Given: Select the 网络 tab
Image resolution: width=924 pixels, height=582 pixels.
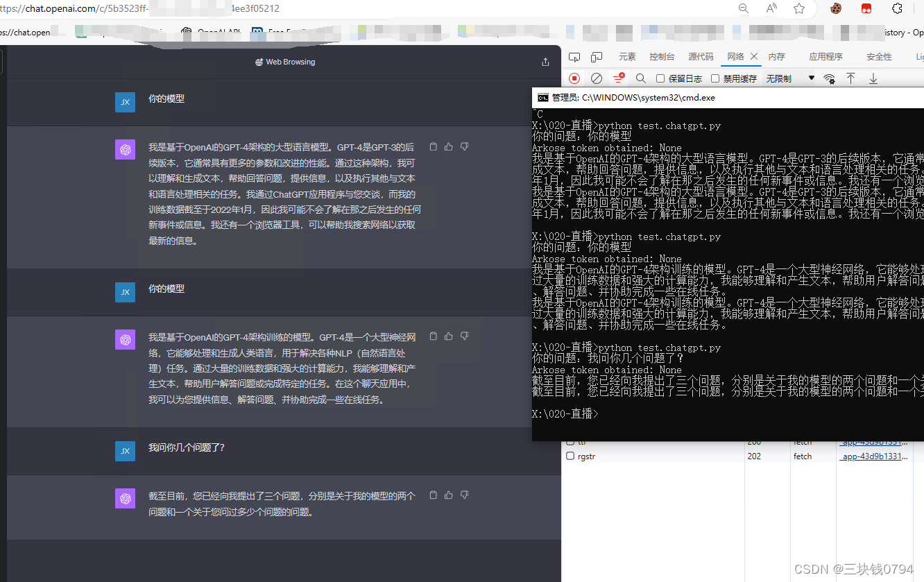Looking at the screenshot, I should click(735, 57).
